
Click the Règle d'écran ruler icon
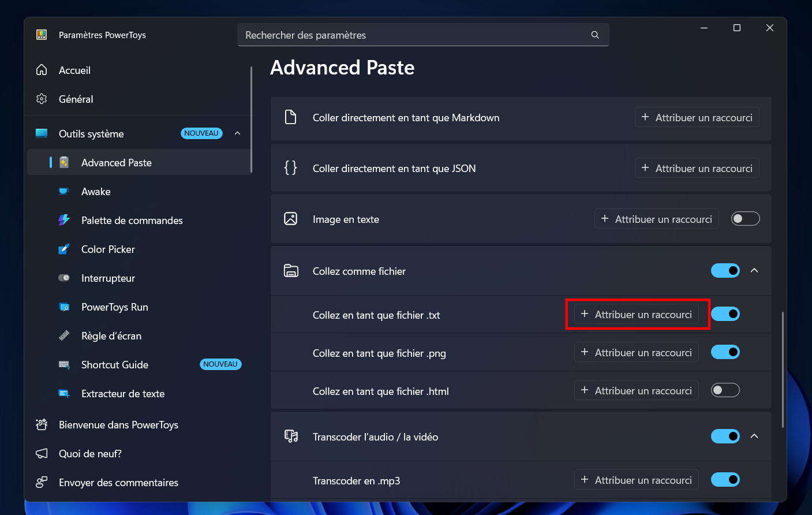tap(64, 335)
